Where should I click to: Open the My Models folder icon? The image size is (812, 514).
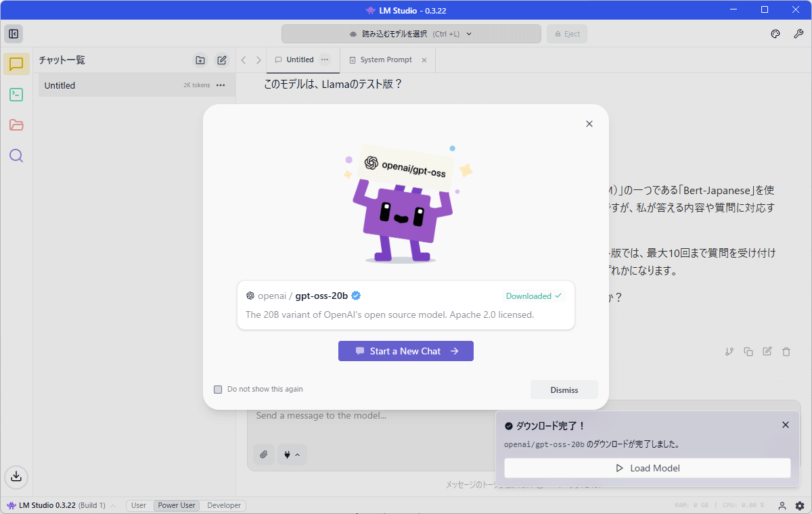(x=15, y=125)
